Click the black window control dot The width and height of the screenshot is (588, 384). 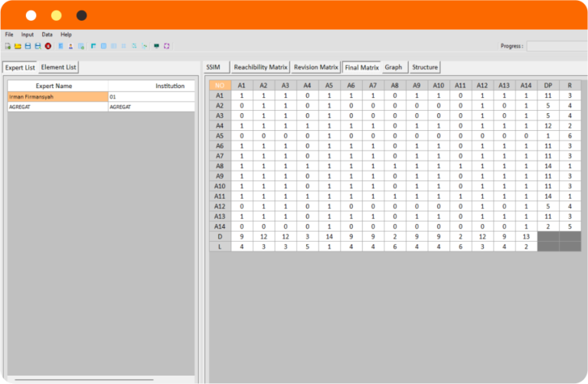click(x=81, y=15)
